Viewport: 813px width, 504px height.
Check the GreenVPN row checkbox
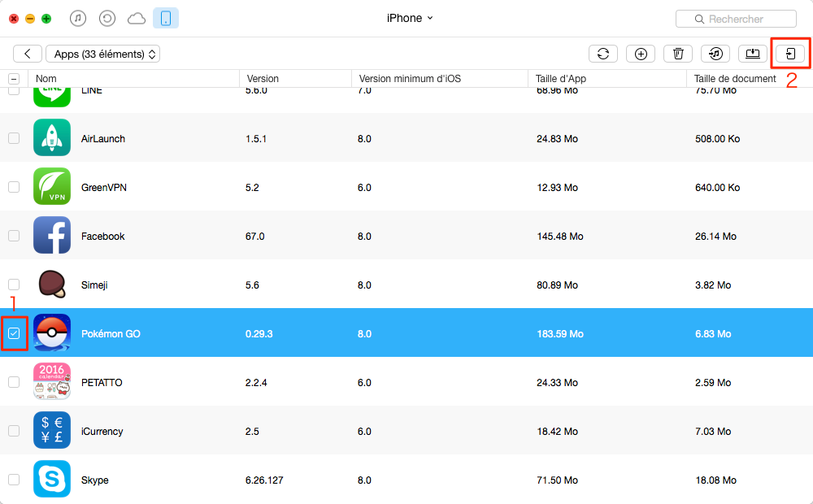[x=14, y=187]
